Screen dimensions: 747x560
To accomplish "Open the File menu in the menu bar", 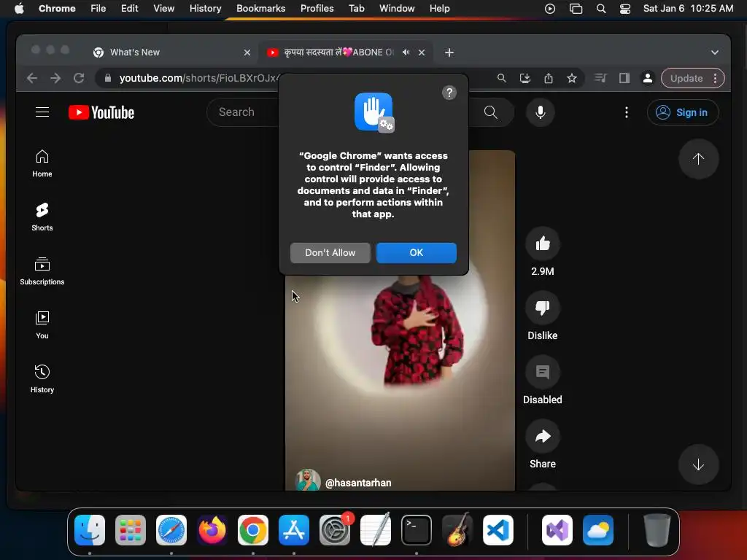I will pos(98,9).
